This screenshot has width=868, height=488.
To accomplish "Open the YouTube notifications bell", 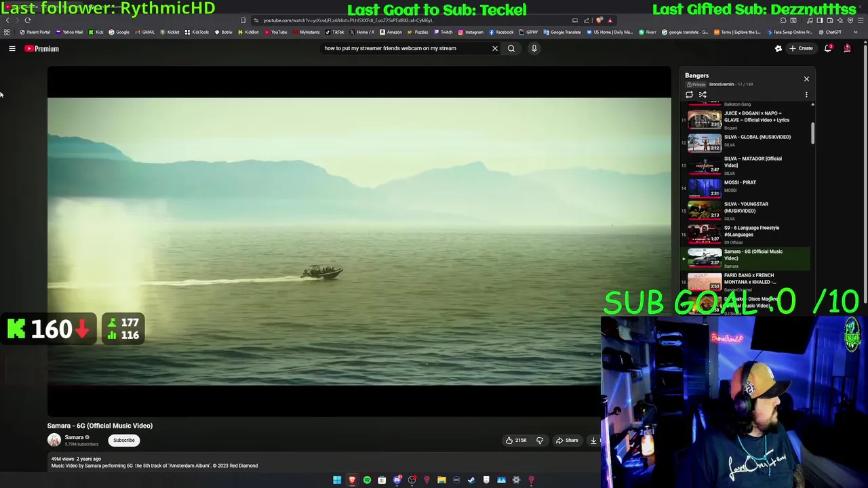I will coord(828,48).
